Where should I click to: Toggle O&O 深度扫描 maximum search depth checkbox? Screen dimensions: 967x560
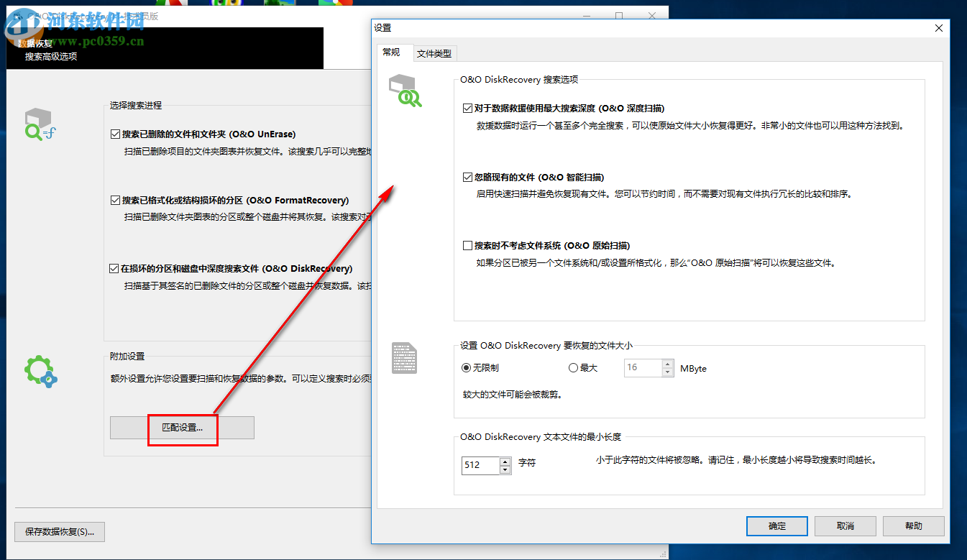(468, 109)
